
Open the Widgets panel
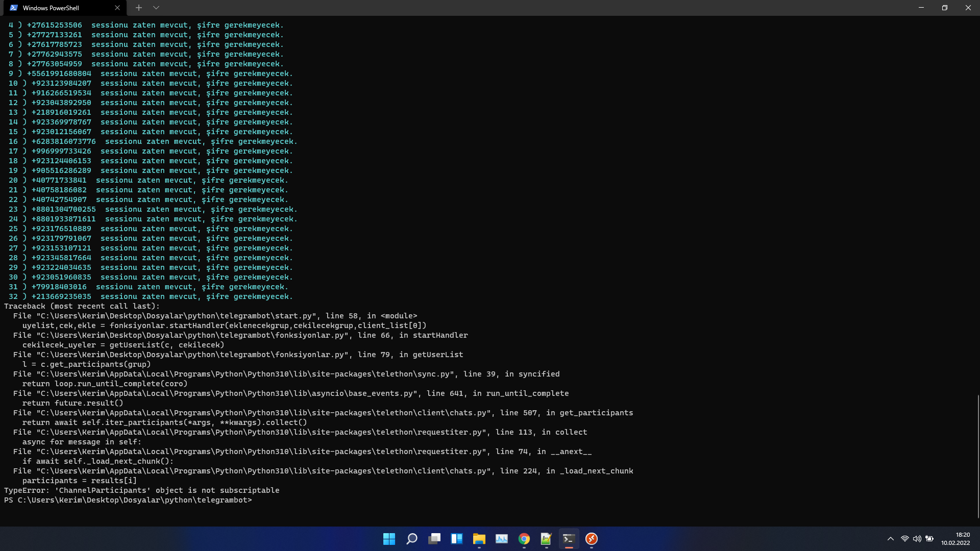(457, 539)
